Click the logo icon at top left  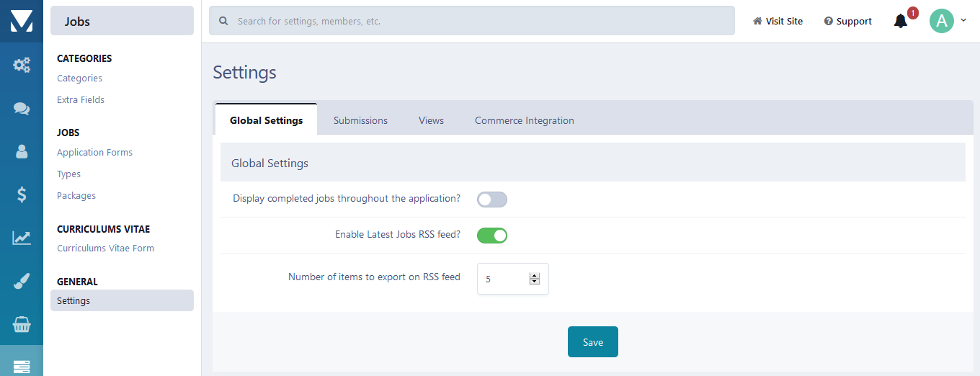tap(22, 21)
